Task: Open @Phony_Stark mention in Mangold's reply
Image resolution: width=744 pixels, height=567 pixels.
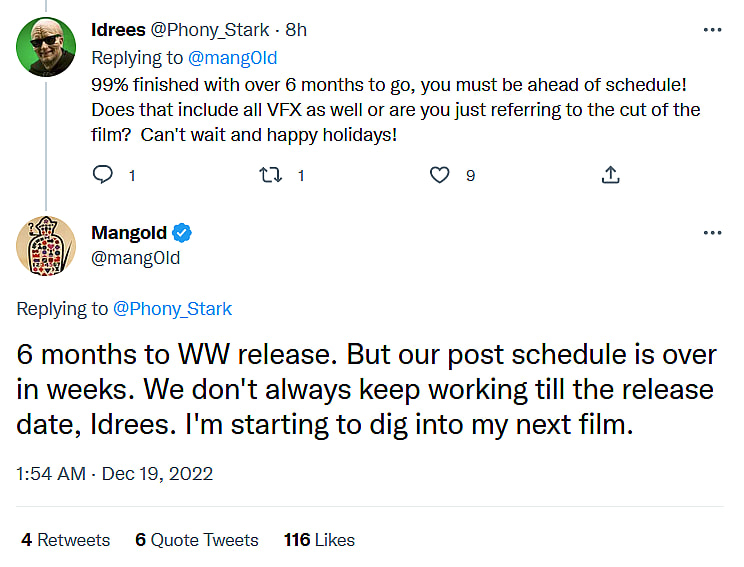Action: pos(172,309)
